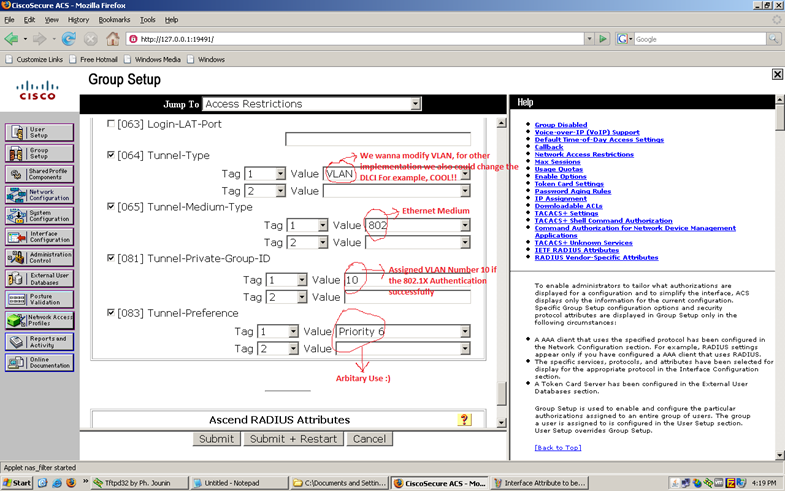Open the Bookmarks menu
Screen dimensions: 785x491
[x=114, y=20]
